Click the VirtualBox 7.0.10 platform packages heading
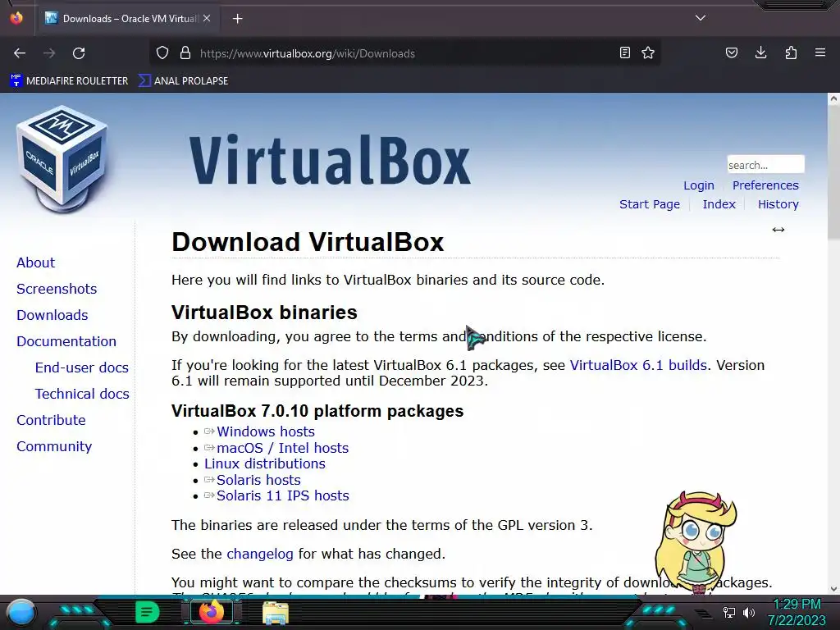This screenshot has width=840, height=630. [317, 411]
